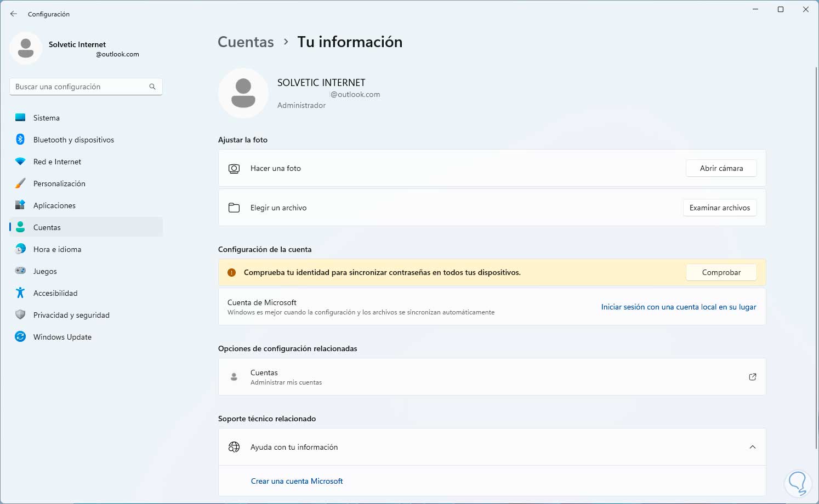Click the Soporte técnico relacionado heading
Image resolution: width=819 pixels, height=504 pixels.
(x=267, y=419)
